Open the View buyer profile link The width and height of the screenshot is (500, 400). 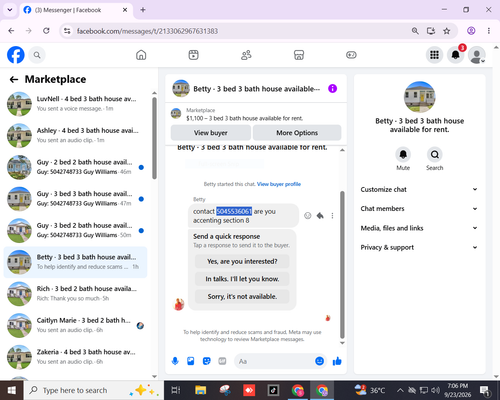point(279,184)
